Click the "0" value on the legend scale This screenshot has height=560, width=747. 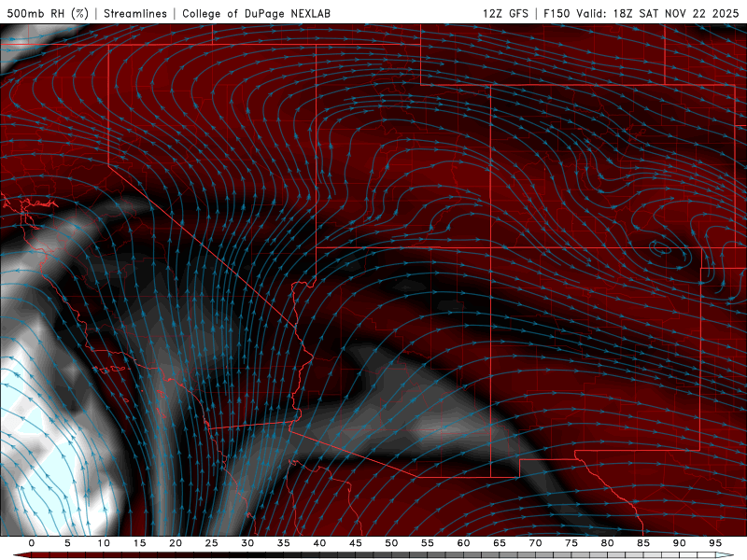[x=32, y=543]
